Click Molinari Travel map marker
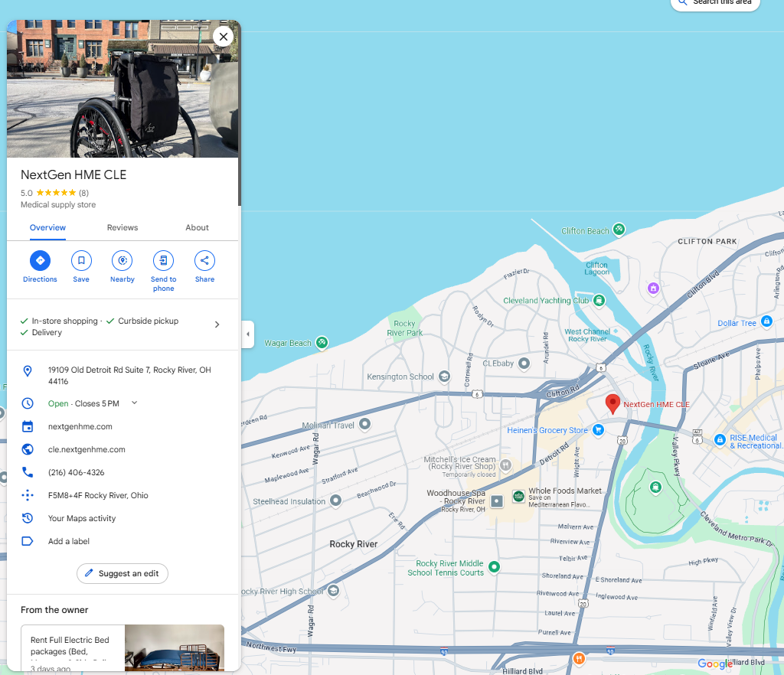The width and height of the screenshot is (784, 675). [x=365, y=424]
